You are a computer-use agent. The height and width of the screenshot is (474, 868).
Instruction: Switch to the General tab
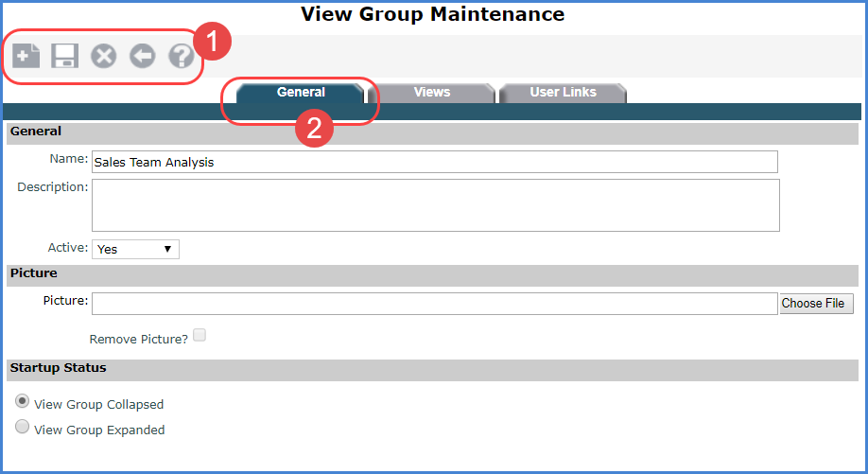click(x=301, y=93)
